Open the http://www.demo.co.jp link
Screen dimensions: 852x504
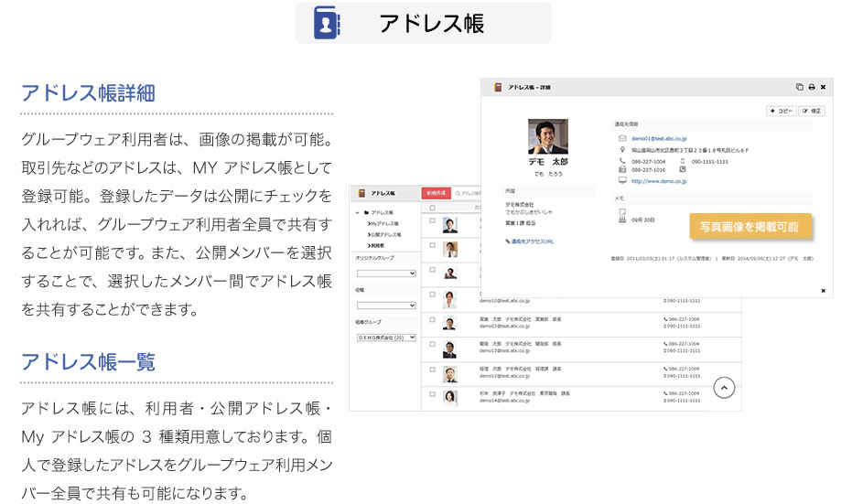pos(659,182)
